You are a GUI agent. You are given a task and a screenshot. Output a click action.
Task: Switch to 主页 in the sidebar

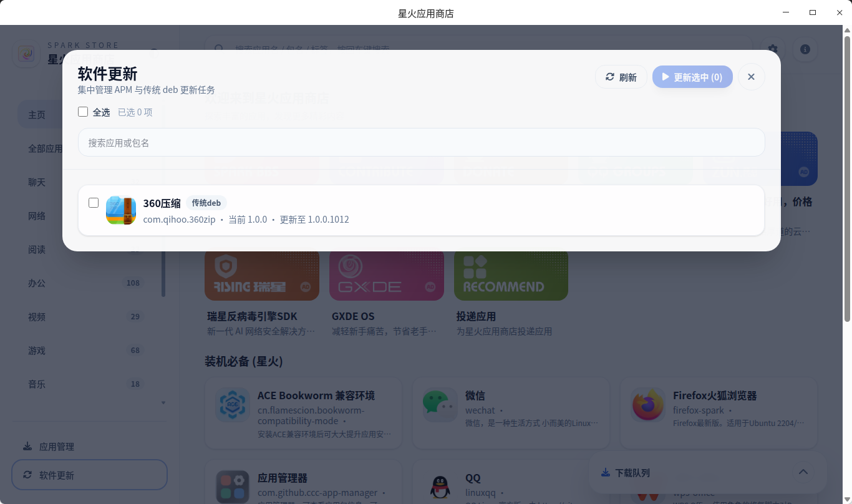coord(37,114)
